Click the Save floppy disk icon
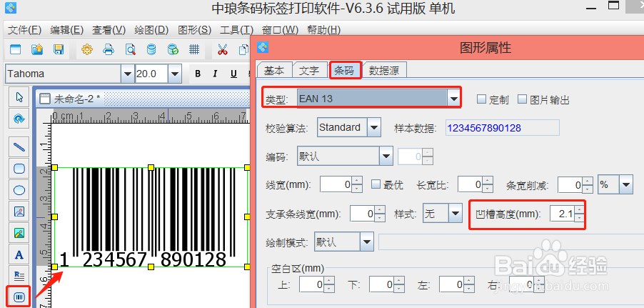Viewport: 644px width, 308px height. 59,50
